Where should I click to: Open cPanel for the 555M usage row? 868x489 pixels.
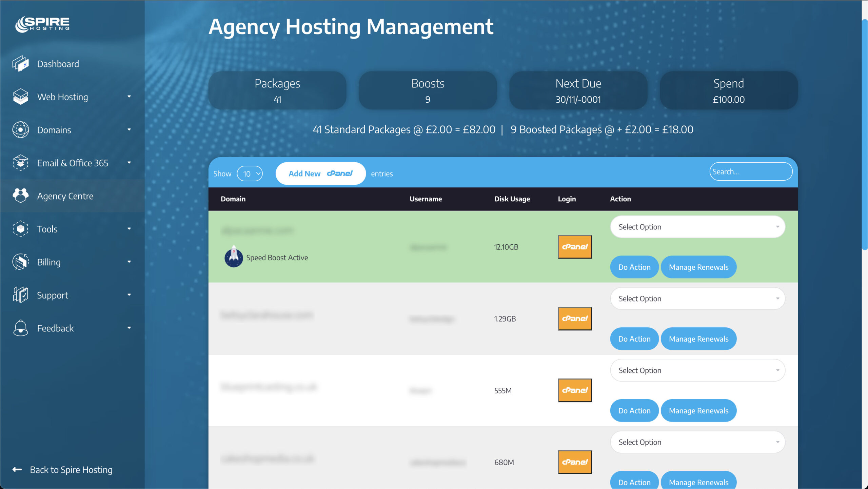click(575, 390)
